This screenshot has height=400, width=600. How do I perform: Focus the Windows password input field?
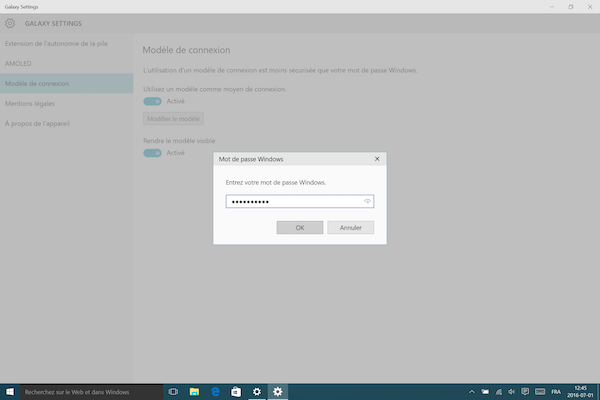click(x=300, y=201)
